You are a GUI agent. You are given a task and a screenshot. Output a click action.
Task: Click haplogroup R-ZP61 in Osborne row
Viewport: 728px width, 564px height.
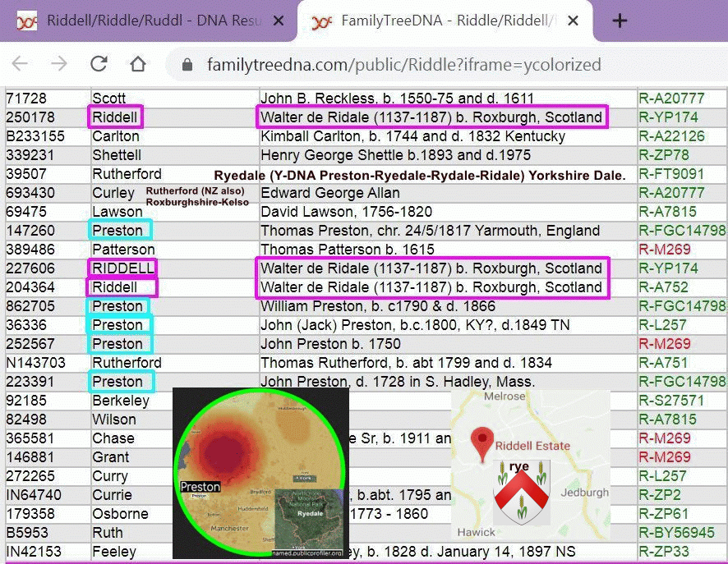coord(663,514)
